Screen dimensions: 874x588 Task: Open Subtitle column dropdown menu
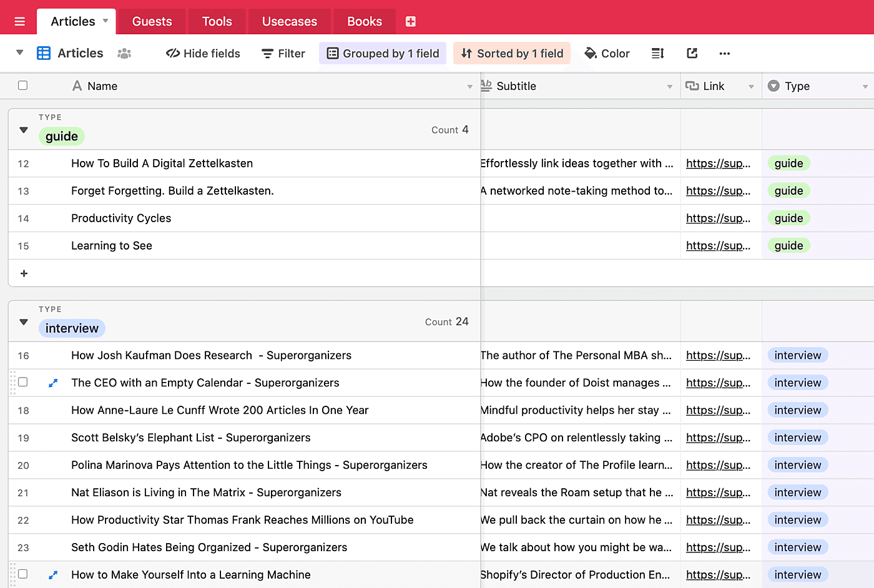click(x=670, y=87)
